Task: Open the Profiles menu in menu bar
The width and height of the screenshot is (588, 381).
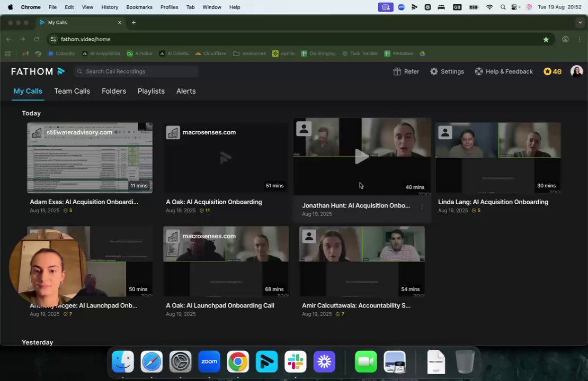Action: click(169, 7)
